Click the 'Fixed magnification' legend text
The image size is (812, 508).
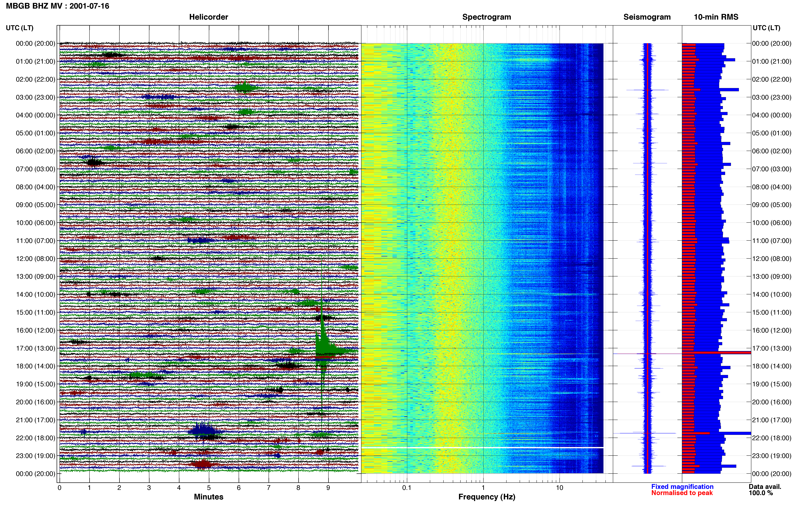pos(682,486)
